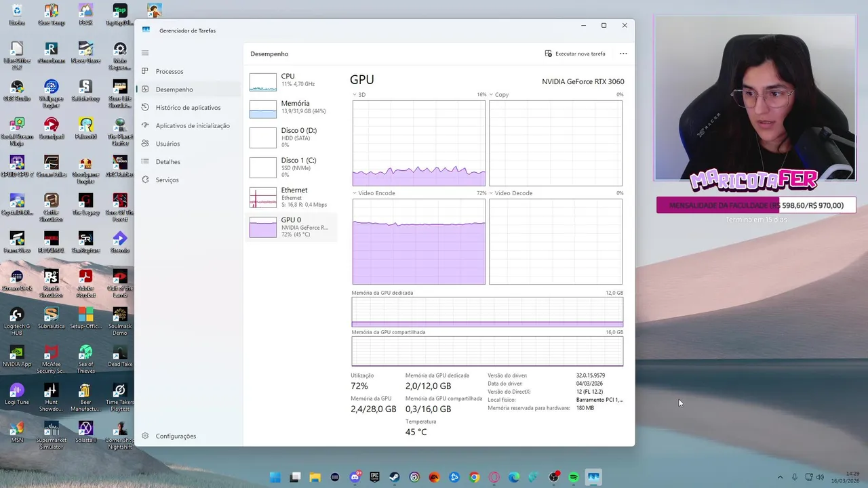Click the dedicated GPU memory graph
This screenshot has width=868, height=488.
[x=487, y=312]
